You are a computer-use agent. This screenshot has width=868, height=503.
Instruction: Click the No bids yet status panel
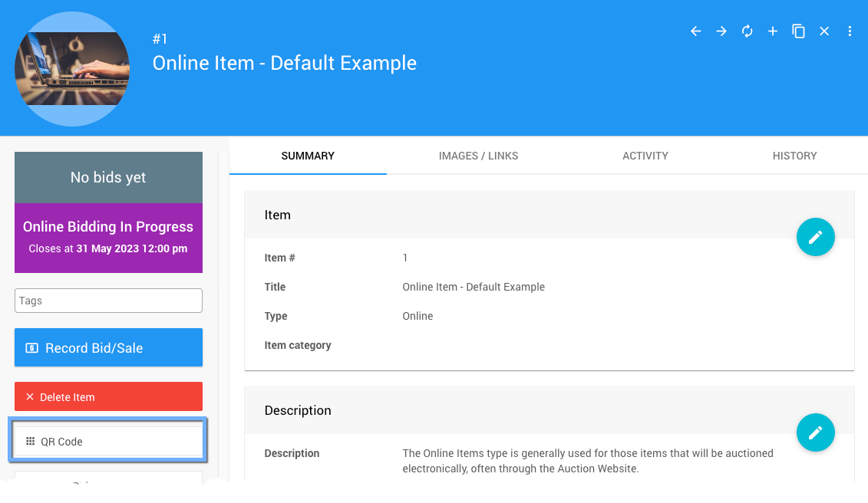point(108,178)
